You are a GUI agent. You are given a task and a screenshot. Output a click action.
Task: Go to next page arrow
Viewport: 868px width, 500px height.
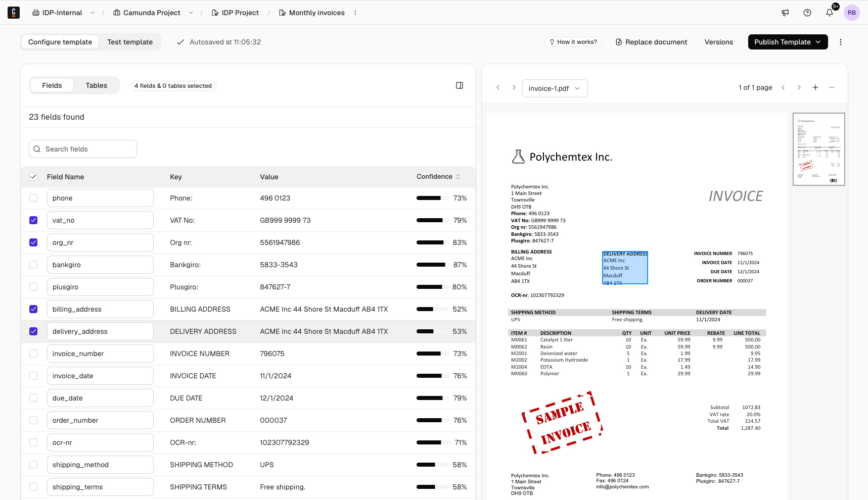coord(799,87)
